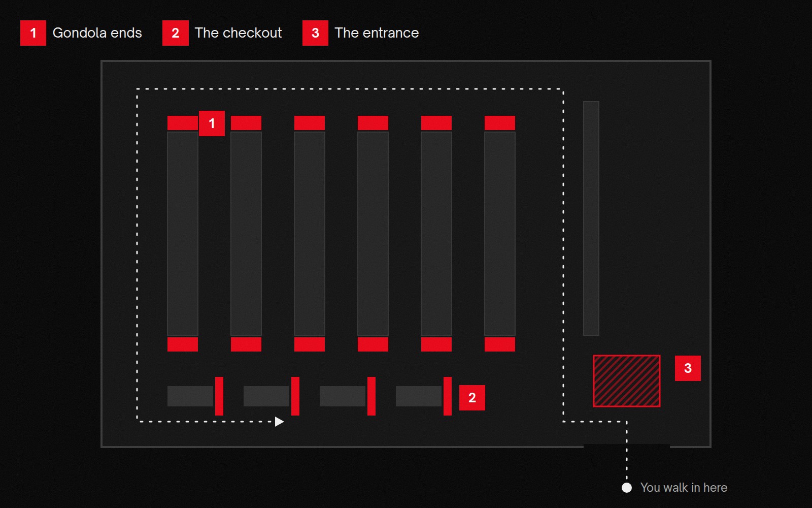Screen dimensions: 812x508
Task: Select the "The checkout" legend label
Action: (238, 33)
